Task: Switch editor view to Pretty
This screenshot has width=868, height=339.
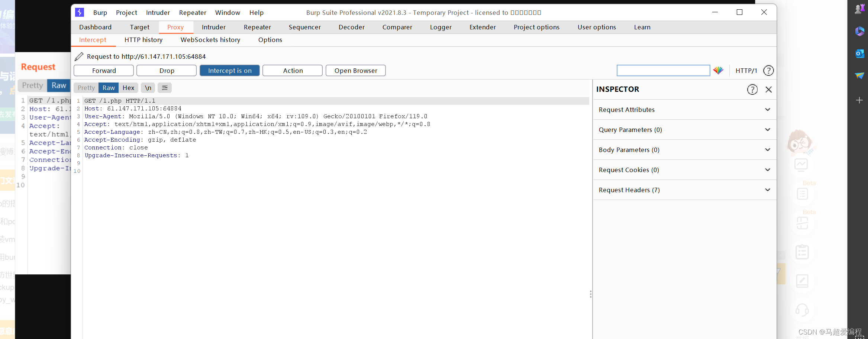Action: 86,88
